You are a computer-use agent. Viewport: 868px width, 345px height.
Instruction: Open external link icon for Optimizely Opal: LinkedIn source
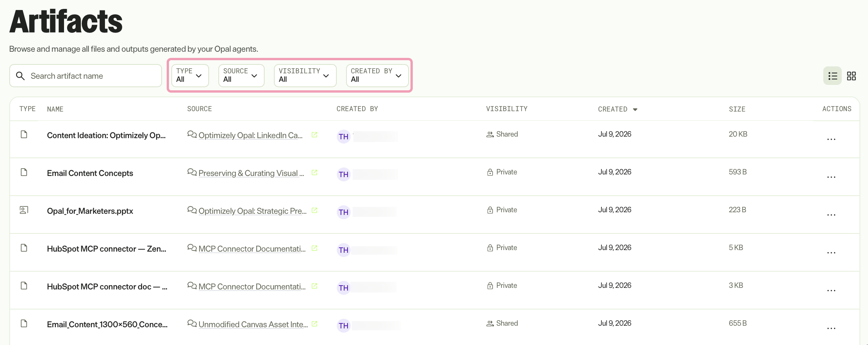(314, 135)
